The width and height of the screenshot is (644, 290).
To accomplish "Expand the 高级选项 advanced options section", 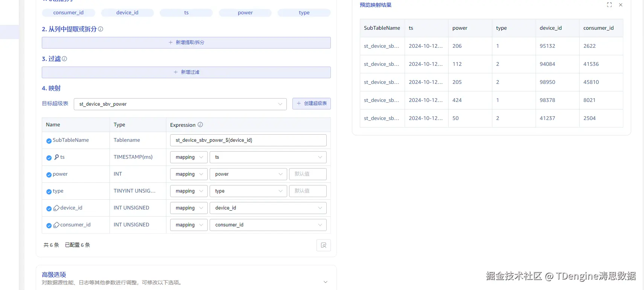I will tap(326, 282).
